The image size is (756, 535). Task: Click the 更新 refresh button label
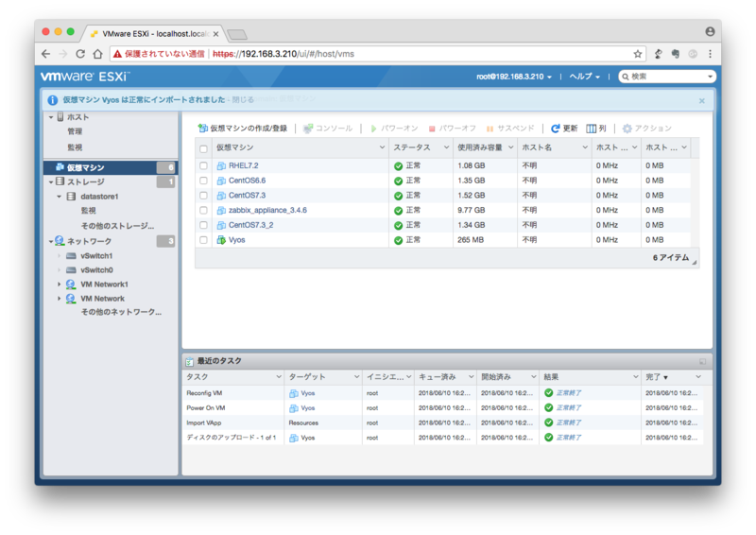[570, 129]
